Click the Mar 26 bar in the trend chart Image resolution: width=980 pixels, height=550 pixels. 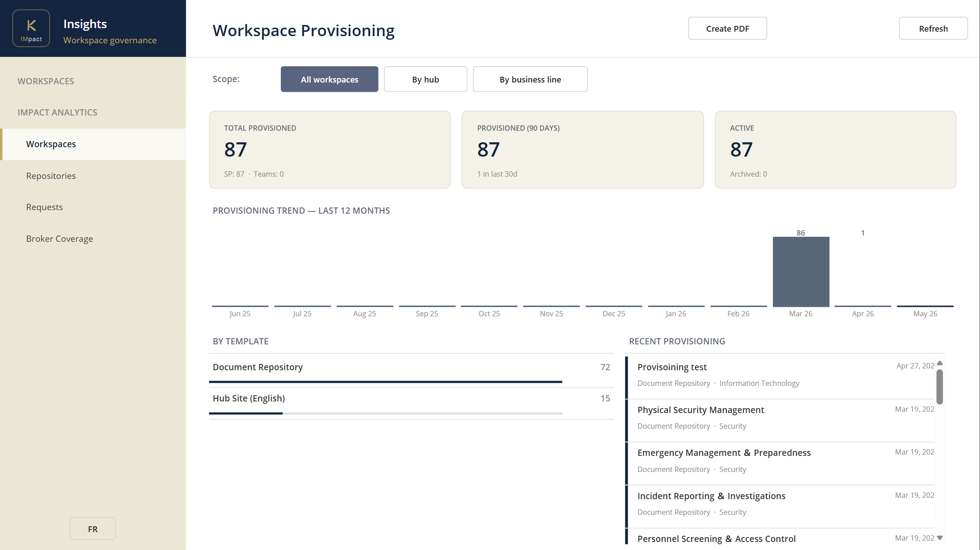[801, 272]
